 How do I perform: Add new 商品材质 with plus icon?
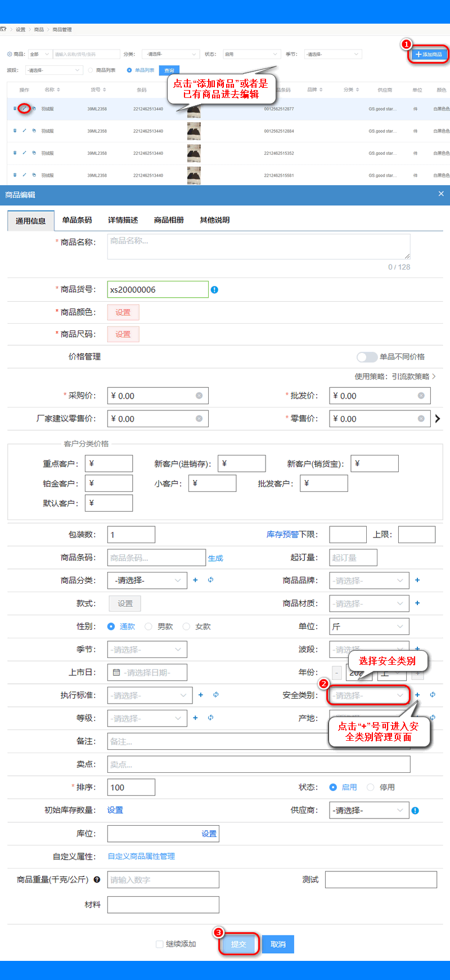[x=417, y=603]
